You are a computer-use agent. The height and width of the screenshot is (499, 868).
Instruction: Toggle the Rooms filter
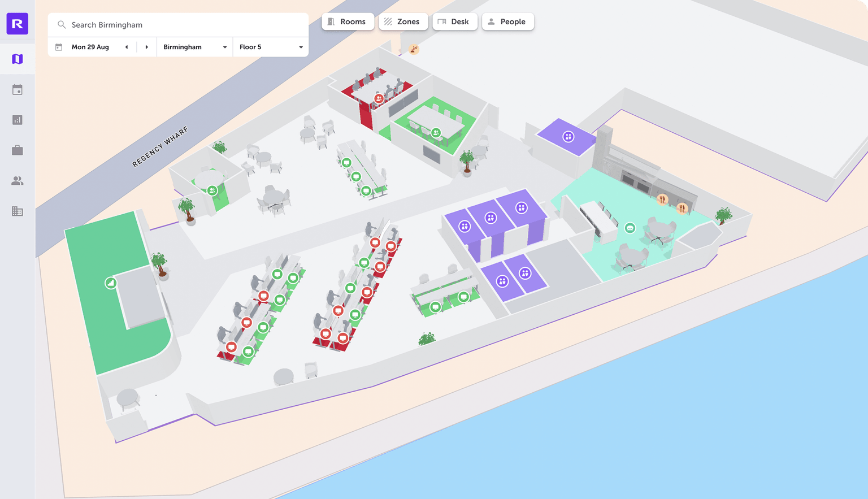(x=348, y=21)
